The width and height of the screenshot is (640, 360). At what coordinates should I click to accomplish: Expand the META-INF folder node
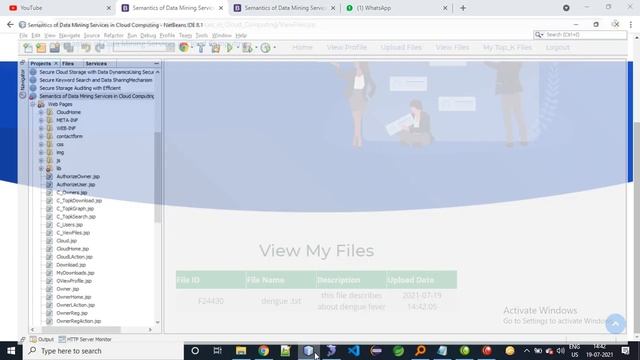41,120
